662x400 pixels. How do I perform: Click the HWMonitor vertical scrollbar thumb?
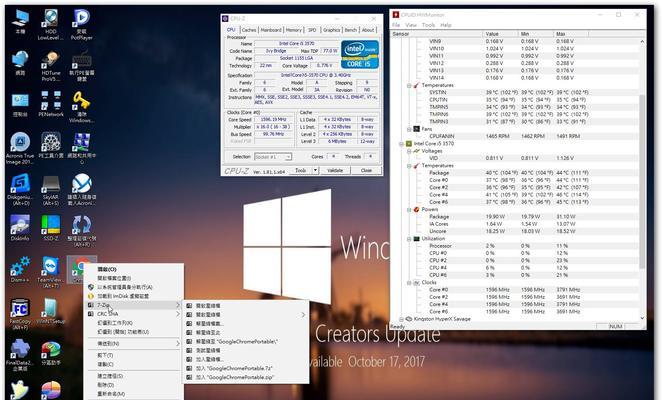point(642,182)
